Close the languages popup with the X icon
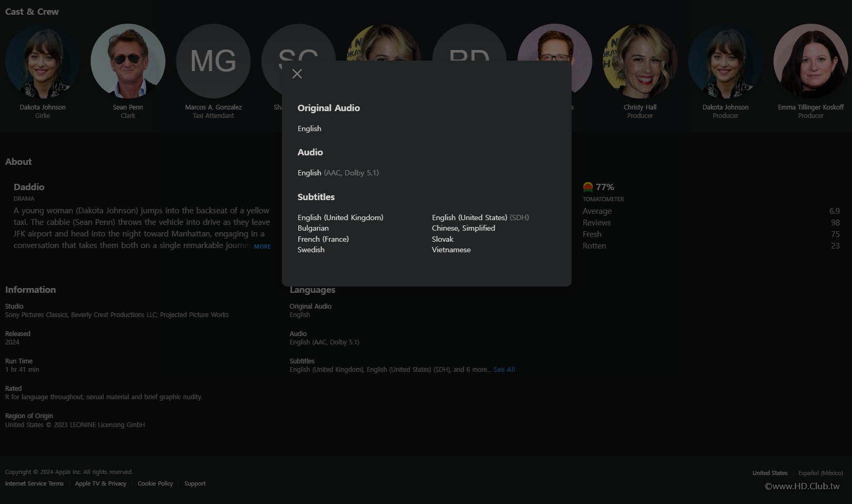 coord(297,74)
